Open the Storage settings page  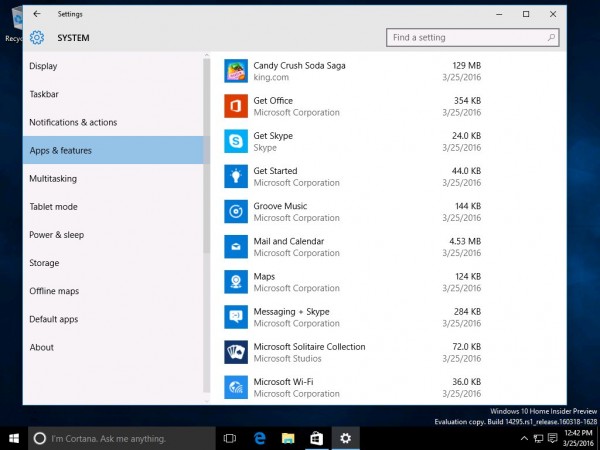pos(113,263)
